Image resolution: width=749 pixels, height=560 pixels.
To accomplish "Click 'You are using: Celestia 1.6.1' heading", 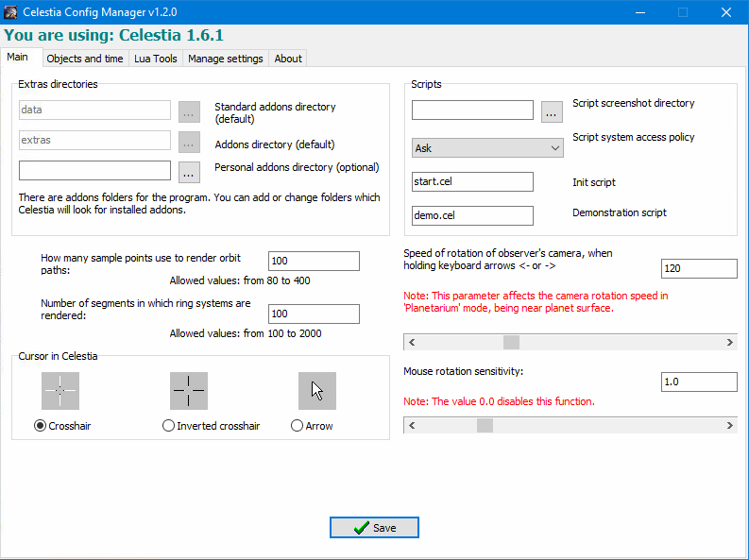I will tap(113, 35).
